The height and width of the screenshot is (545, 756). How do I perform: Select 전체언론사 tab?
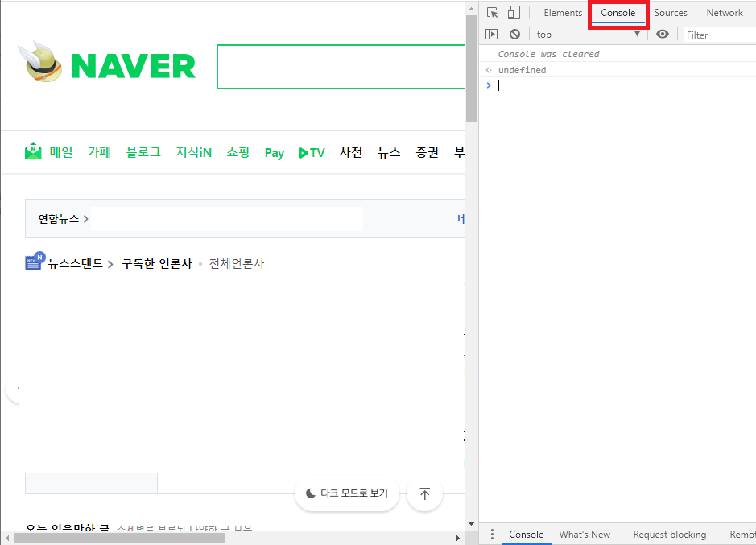[x=236, y=263]
